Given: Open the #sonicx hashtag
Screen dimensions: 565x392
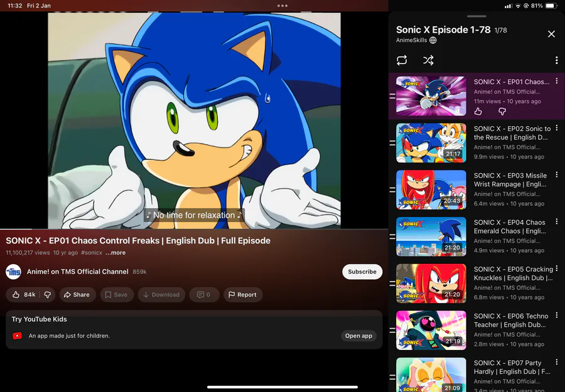Looking at the screenshot, I should (x=92, y=253).
